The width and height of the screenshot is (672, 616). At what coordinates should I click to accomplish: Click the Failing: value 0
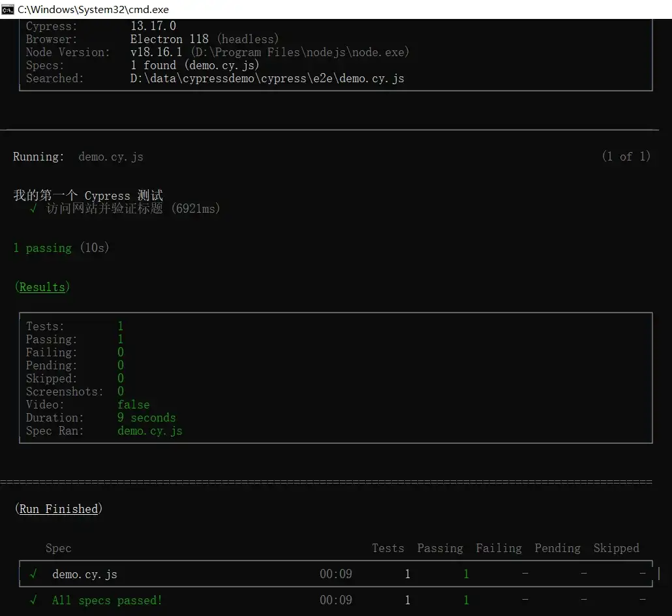(x=121, y=352)
